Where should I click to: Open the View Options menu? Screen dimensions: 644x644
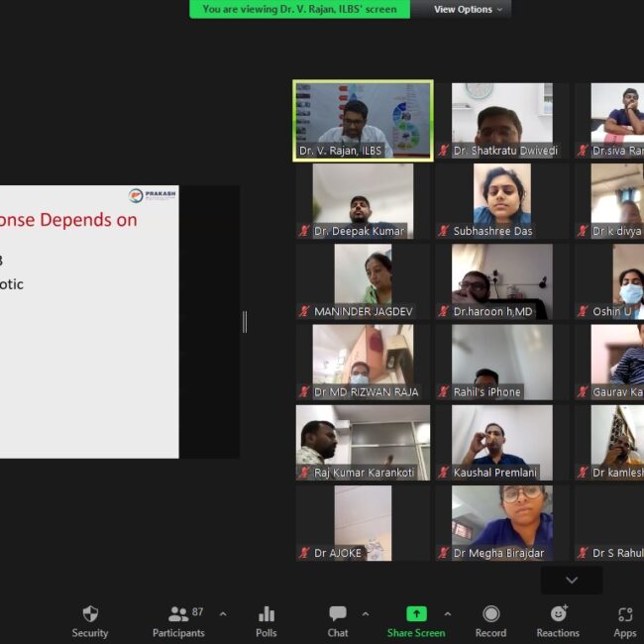pos(469,9)
